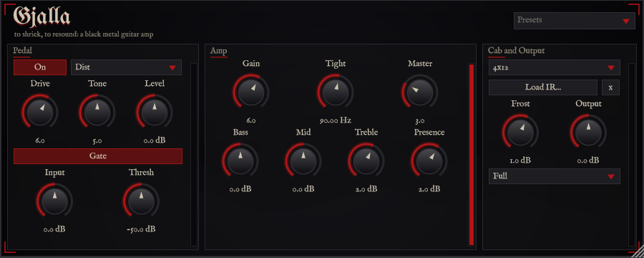644x258 pixels.
Task: Click the Thresh value -50.0 dB
Action: tap(141, 229)
